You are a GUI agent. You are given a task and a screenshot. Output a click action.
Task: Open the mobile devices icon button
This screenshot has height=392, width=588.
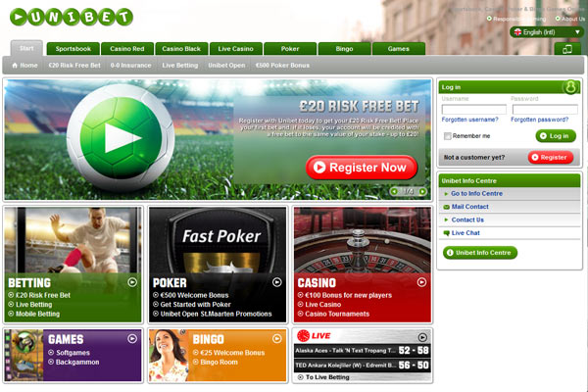(567, 49)
